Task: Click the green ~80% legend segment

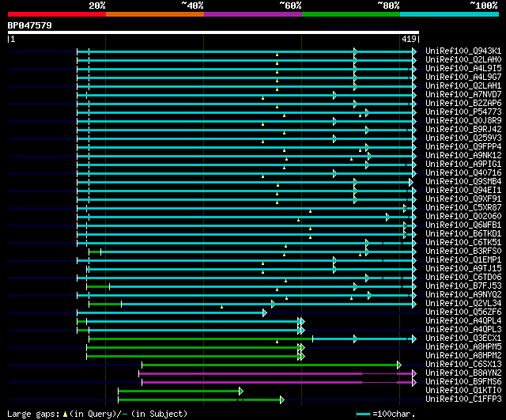Action: (x=351, y=14)
